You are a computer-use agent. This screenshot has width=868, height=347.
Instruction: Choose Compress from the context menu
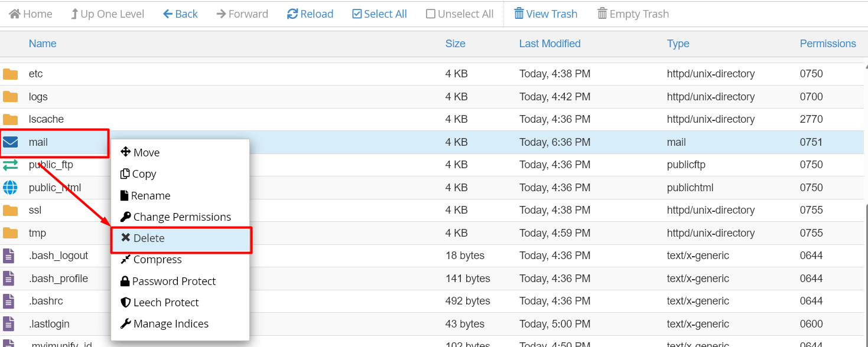click(157, 259)
